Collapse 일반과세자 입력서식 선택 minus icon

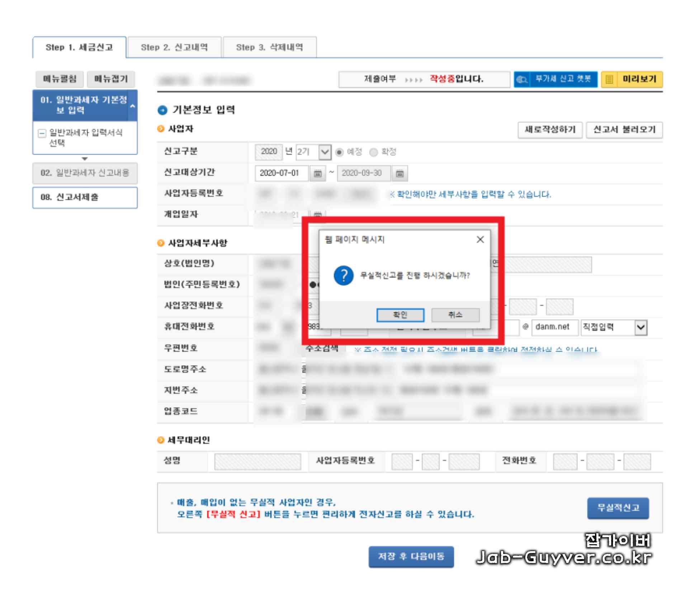click(x=42, y=133)
